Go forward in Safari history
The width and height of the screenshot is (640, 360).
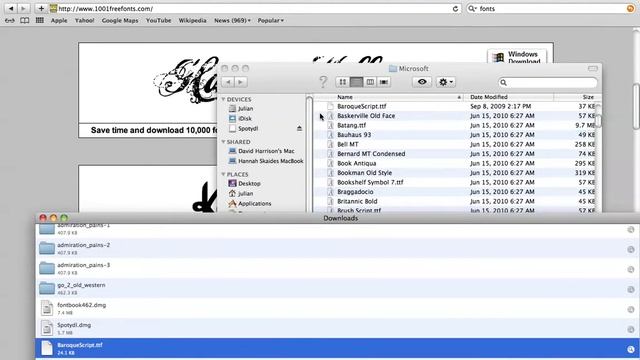click(x=23, y=8)
